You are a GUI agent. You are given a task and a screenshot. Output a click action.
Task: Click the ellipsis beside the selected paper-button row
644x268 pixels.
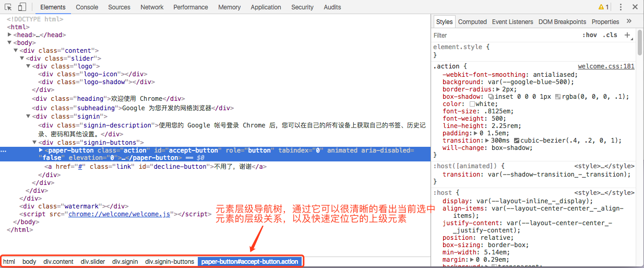(x=4, y=151)
